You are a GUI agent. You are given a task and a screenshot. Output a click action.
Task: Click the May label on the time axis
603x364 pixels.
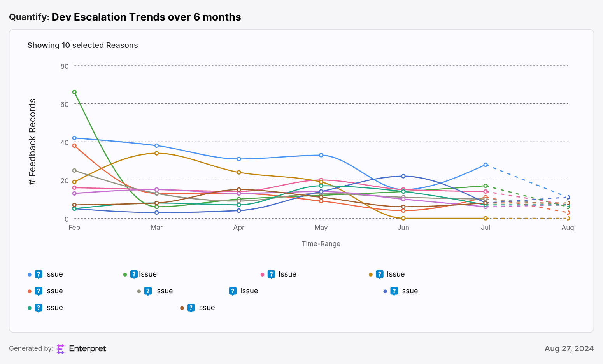321,227
